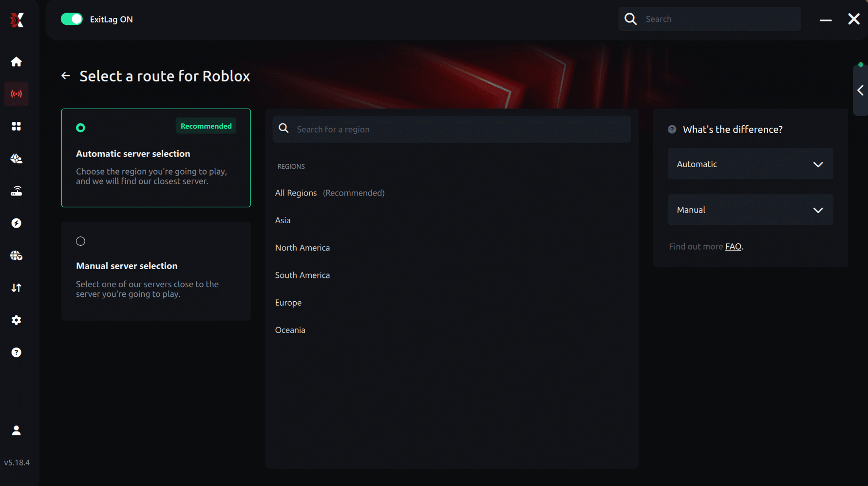Screen dimensions: 868x486
Task: Expand the Automatic explanation dropdown
Action: [750, 164]
